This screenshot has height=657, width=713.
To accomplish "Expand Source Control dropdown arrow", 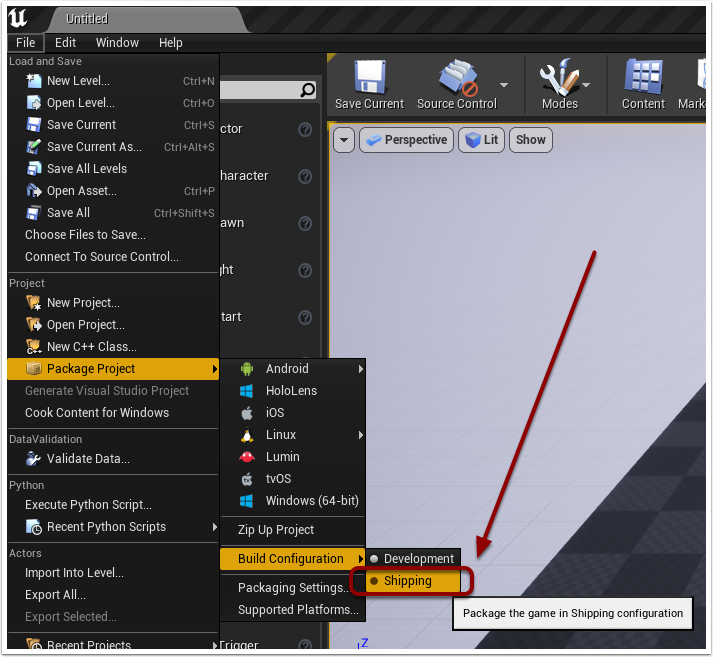I will 504,85.
